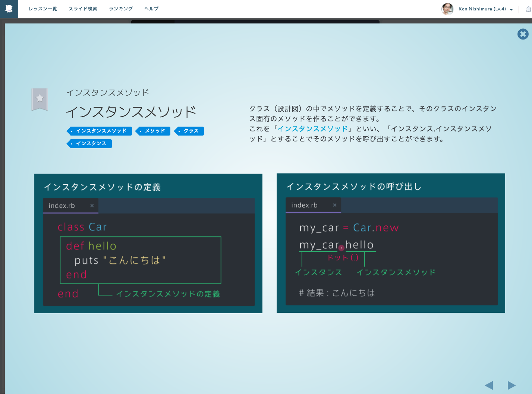Select the クラス tag

pos(190,131)
